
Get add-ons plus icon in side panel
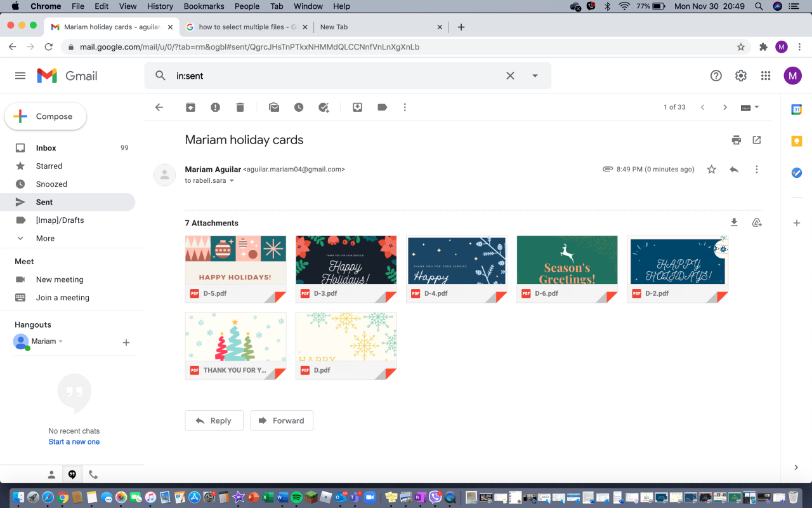[x=797, y=223]
